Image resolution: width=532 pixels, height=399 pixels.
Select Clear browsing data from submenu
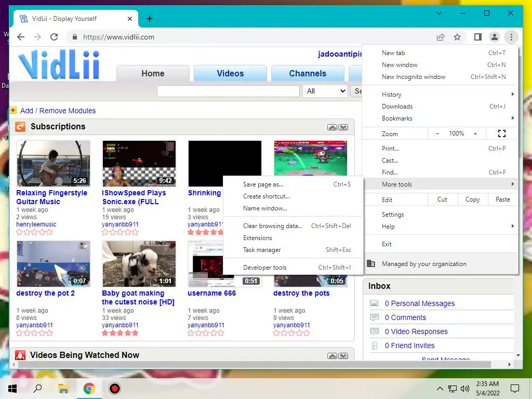click(x=294, y=225)
